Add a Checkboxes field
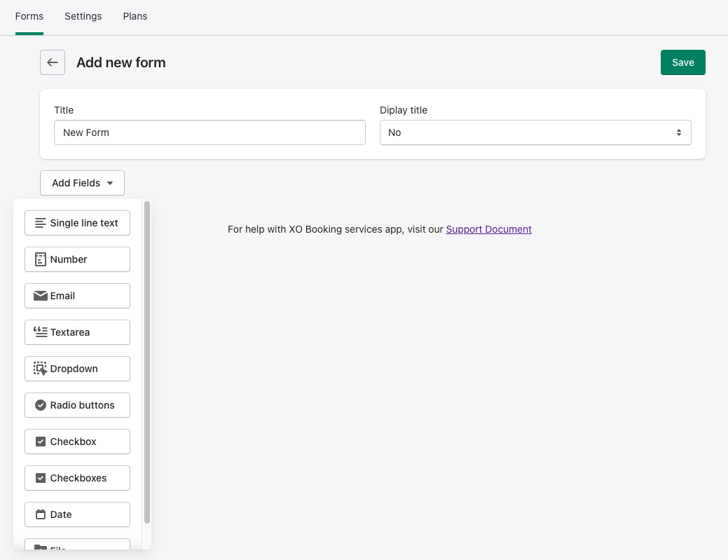 tap(77, 478)
